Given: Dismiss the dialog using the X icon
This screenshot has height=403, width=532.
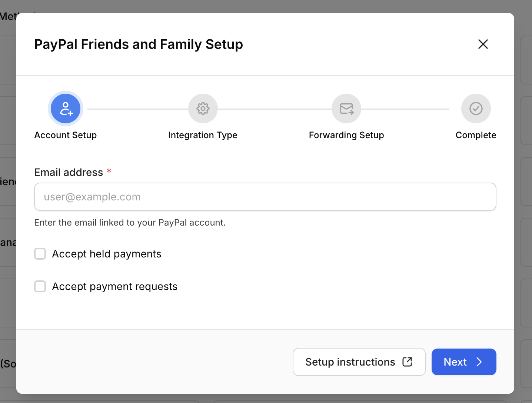Looking at the screenshot, I should click(483, 44).
